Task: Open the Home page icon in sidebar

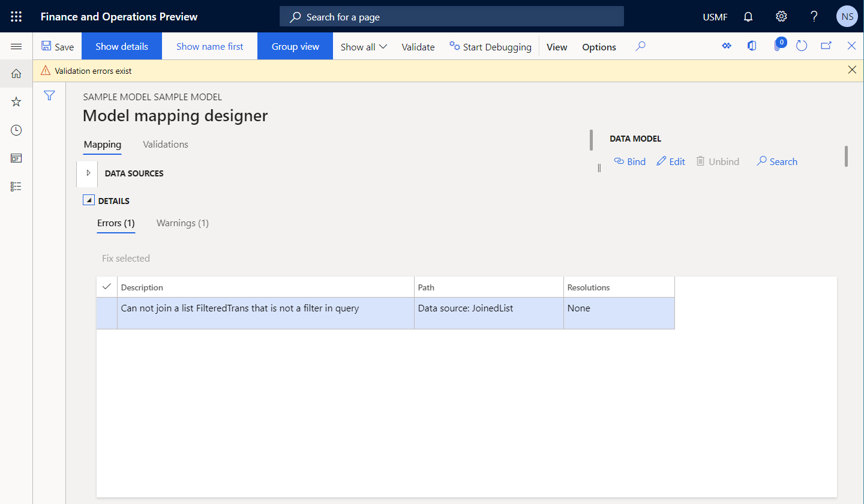Action: coord(16,73)
